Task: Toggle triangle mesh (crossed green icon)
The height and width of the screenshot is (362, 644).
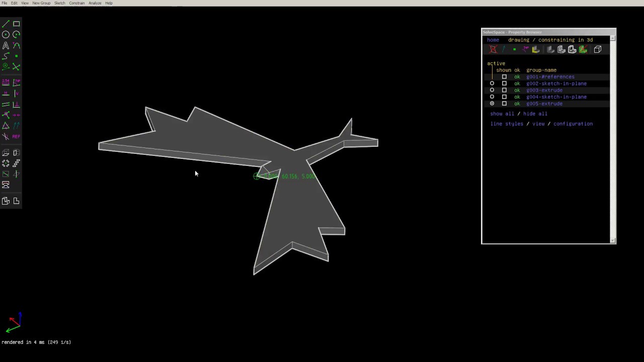Action: 583,49
